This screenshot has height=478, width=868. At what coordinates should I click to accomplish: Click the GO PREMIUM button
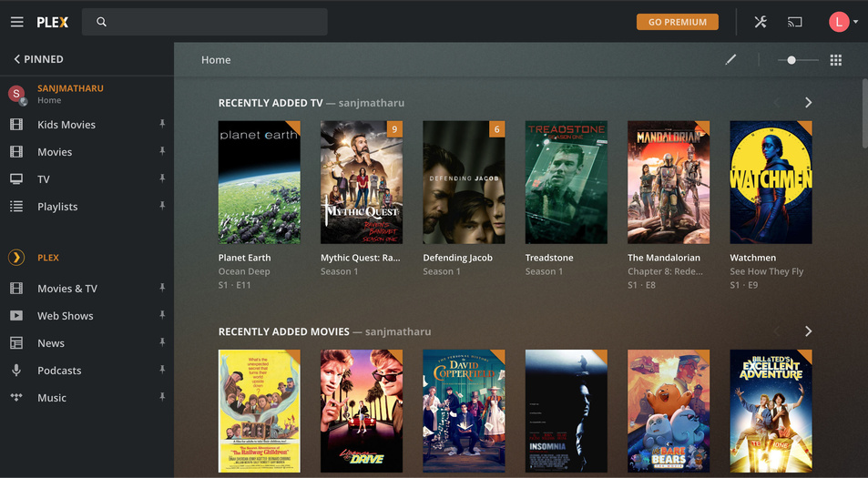tap(678, 22)
